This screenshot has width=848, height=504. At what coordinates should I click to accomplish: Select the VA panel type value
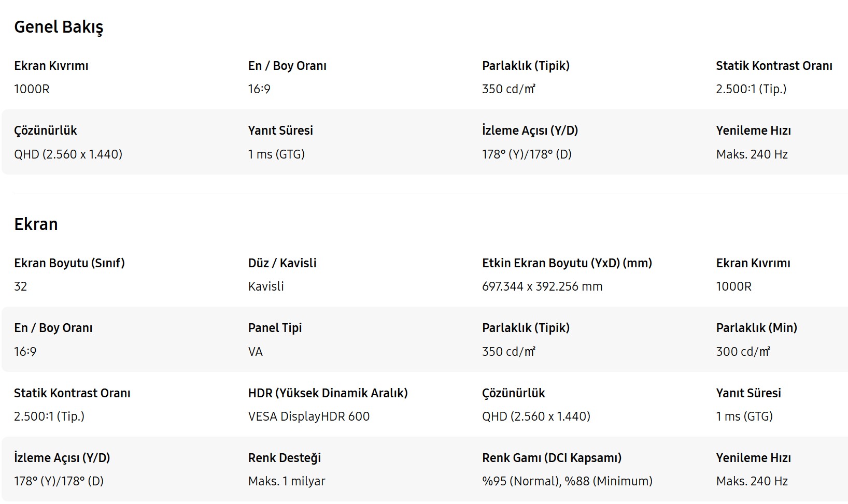click(256, 352)
